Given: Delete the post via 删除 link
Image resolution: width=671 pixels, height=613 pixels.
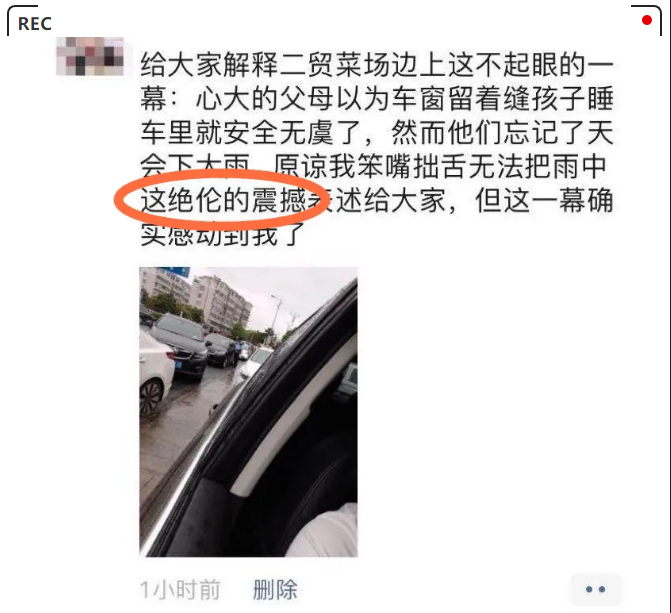Looking at the screenshot, I should pos(275,590).
